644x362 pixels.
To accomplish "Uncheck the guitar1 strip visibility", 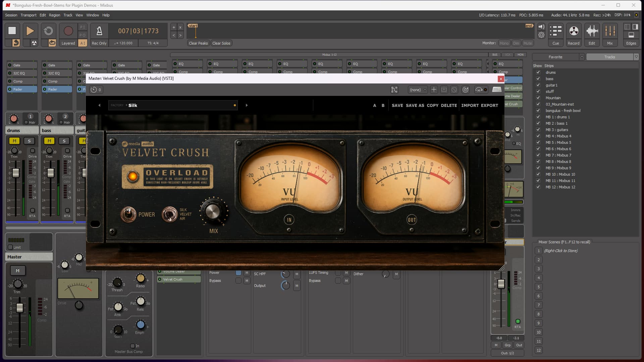I will 538,85.
